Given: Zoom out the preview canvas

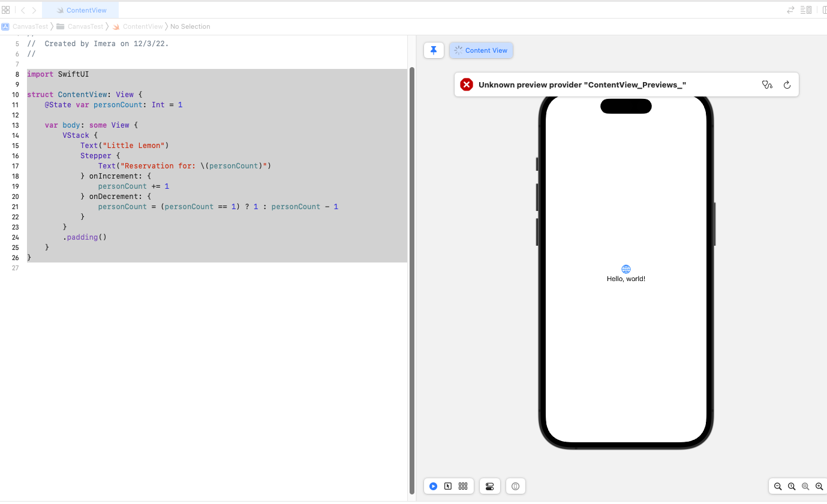Looking at the screenshot, I should pyautogui.click(x=778, y=486).
